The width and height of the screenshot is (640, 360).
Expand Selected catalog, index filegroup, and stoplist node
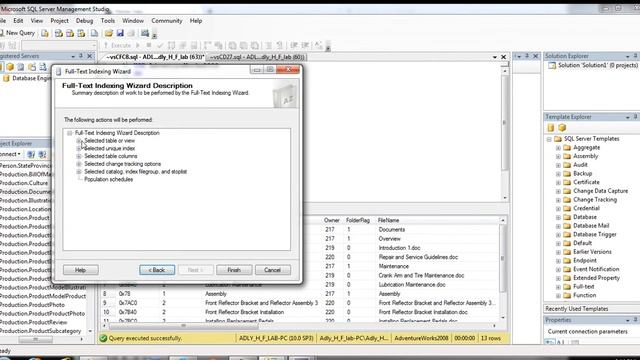tap(79, 172)
